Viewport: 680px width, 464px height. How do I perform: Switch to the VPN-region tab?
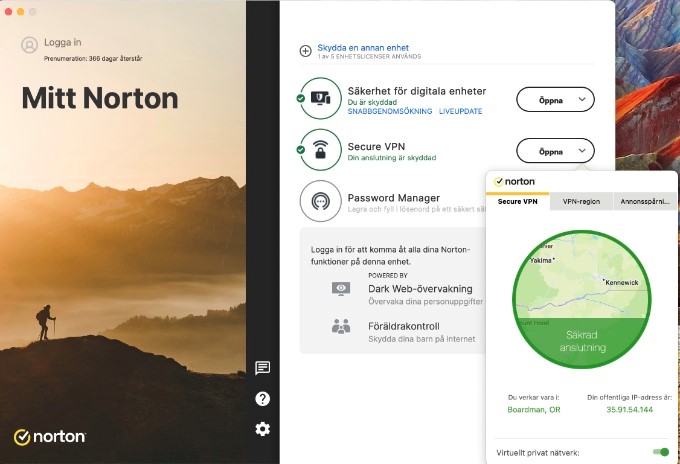pos(581,202)
